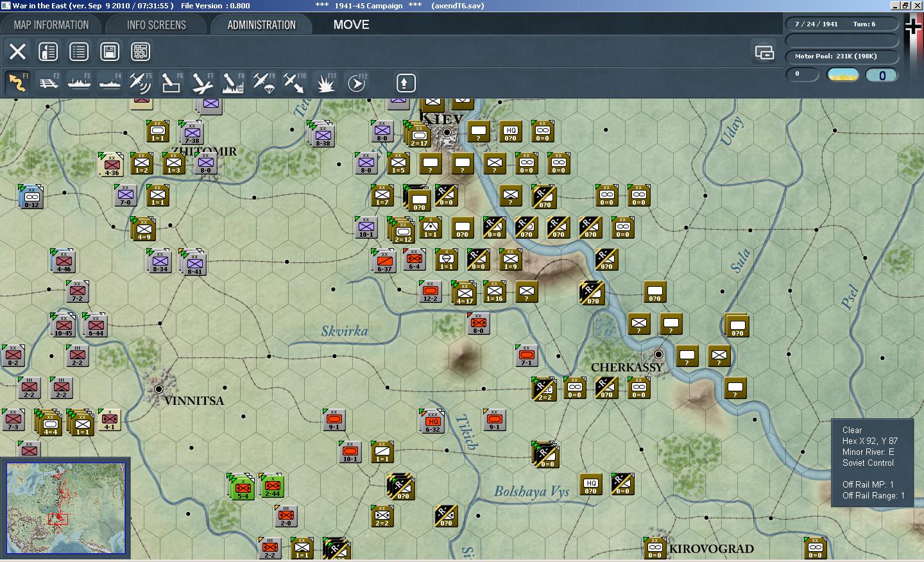Select the Soviet 4=9 unit stack

point(144,230)
